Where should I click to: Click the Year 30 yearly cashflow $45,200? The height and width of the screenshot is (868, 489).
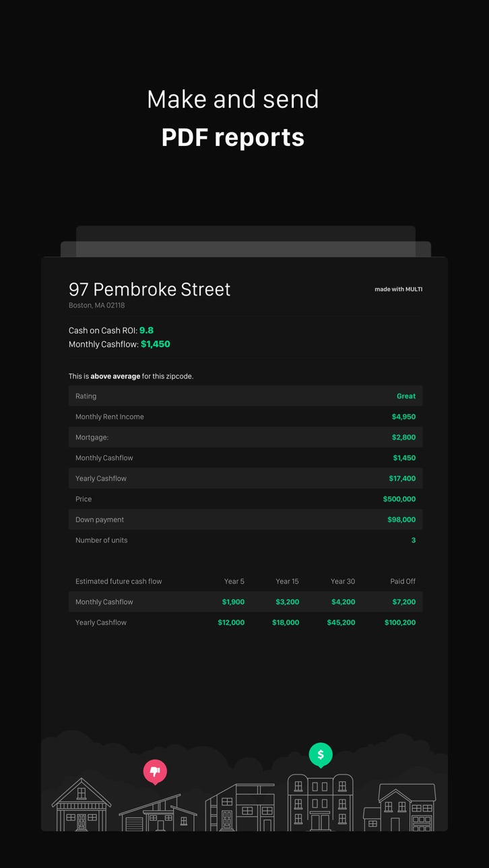click(x=341, y=622)
